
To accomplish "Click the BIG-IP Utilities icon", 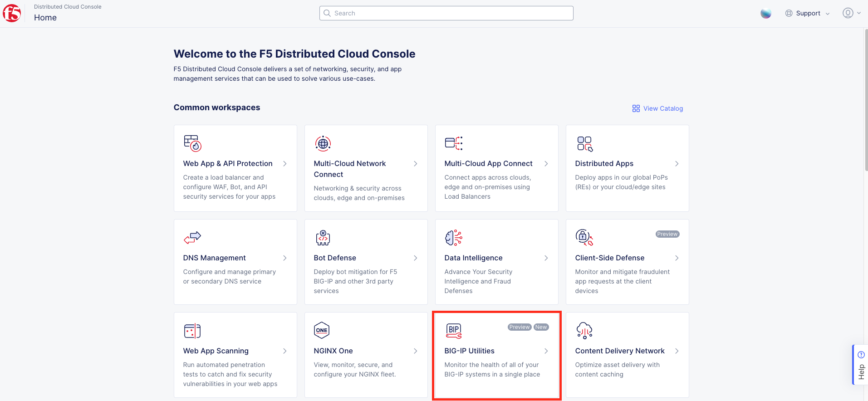I will 453,331.
